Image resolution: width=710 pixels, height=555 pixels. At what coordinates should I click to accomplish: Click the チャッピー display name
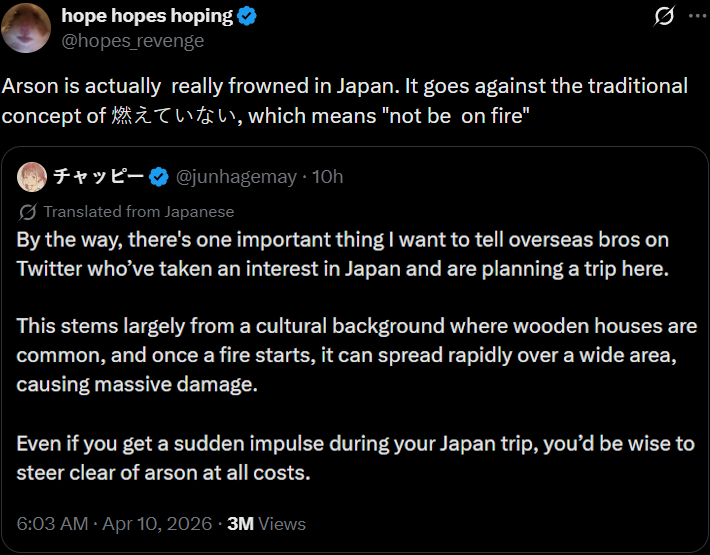coord(98,177)
